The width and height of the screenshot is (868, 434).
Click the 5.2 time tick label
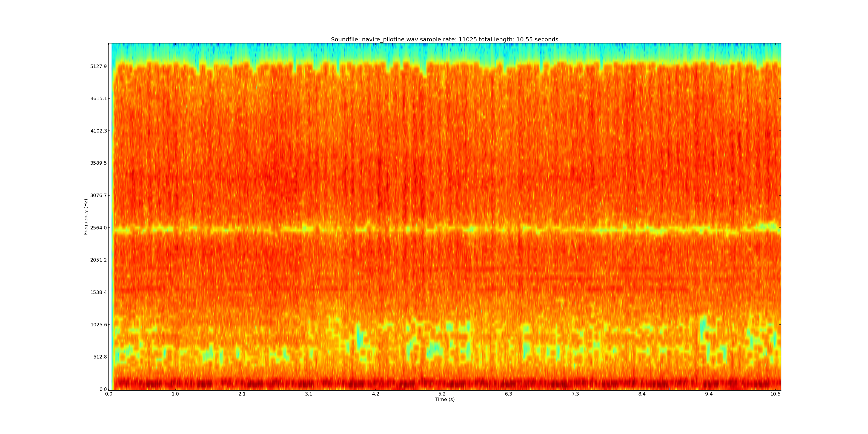pyautogui.click(x=442, y=394)
